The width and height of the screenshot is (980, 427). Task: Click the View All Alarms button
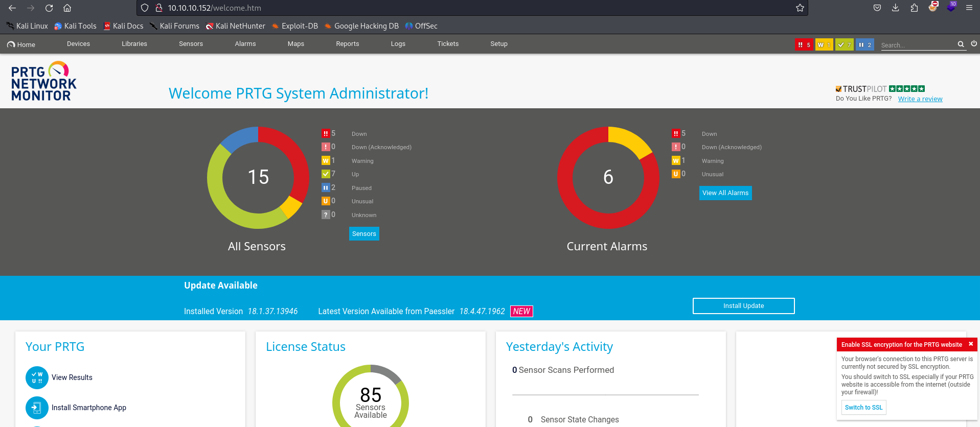click(725, 193)
